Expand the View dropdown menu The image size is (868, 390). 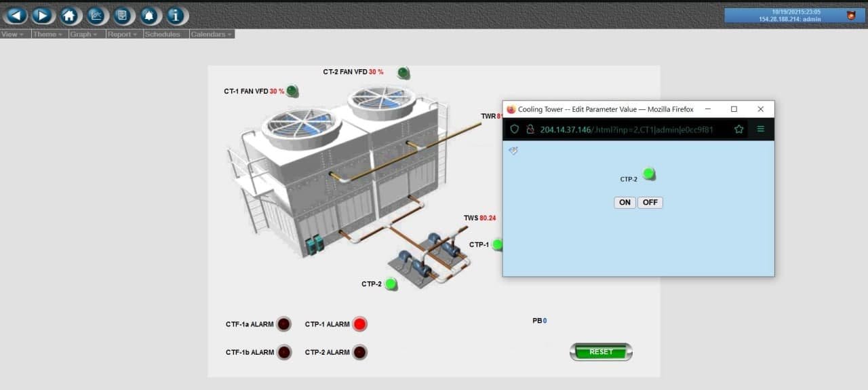pyautogui.click(x=14, y=34)
